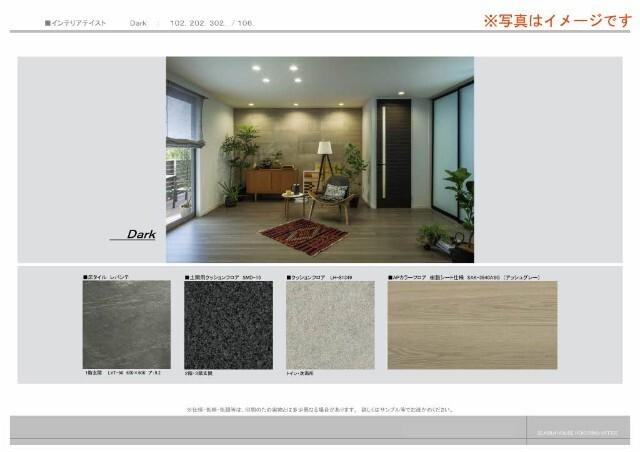Select the black speckled cushion floor sample
This screenshot has width=640, height=452.
[229, 325]
